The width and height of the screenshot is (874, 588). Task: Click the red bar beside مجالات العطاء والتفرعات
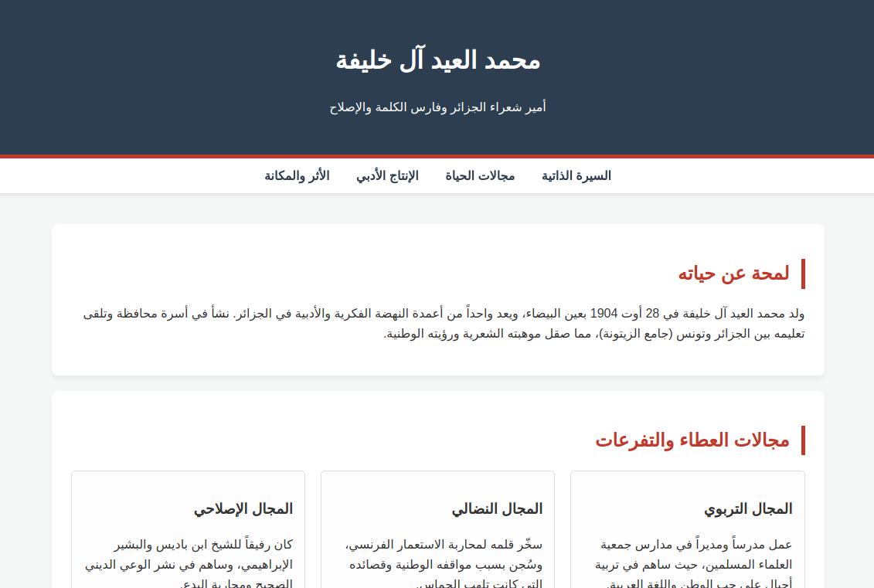(803, 440)
